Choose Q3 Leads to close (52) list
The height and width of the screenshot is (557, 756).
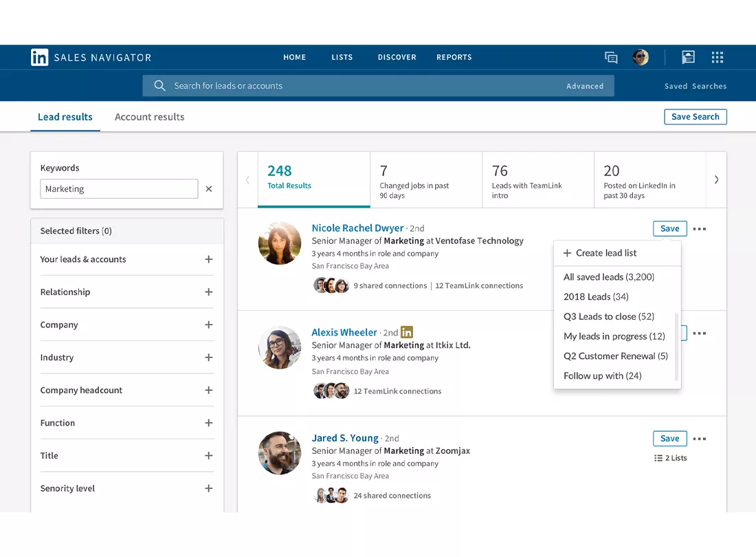pyautogui.click(x=608, y=316)
